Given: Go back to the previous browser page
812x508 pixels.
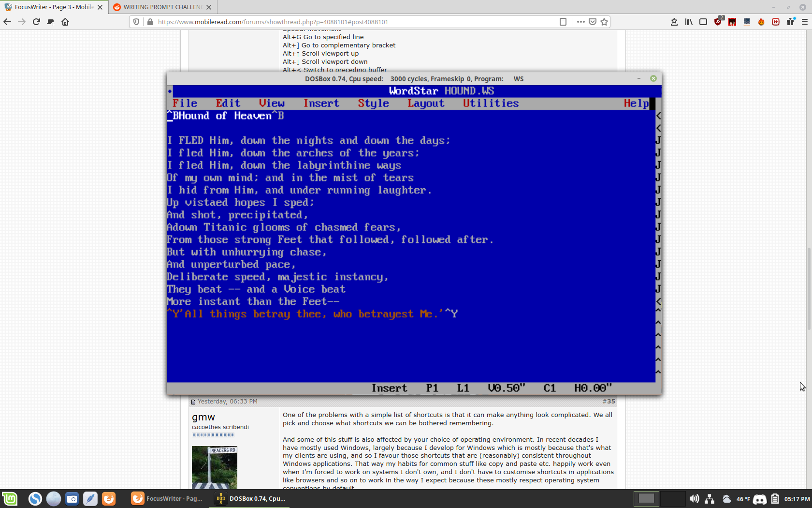Looking at the screenshot, I should point(7,22).
